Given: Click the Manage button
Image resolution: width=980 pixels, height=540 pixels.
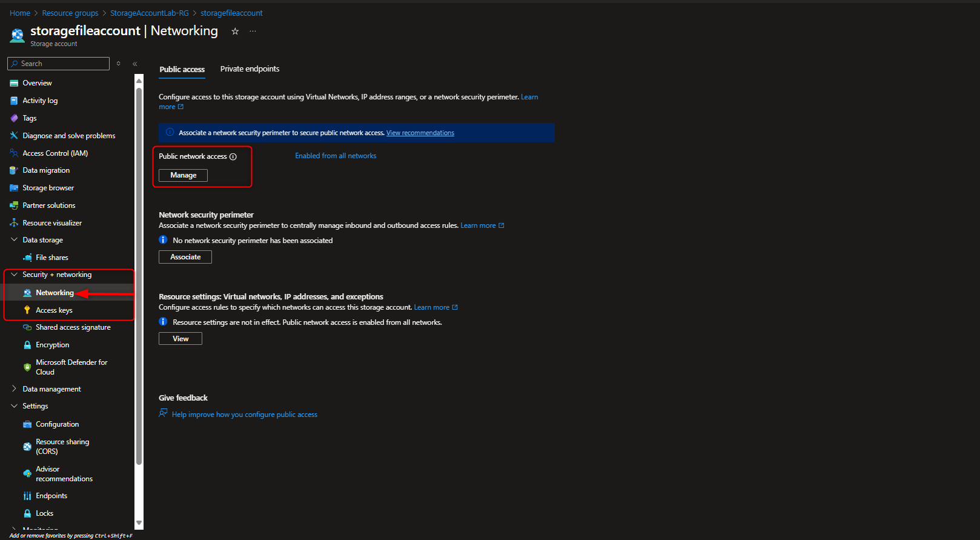Looking at the screenshot, I should 183,175.
